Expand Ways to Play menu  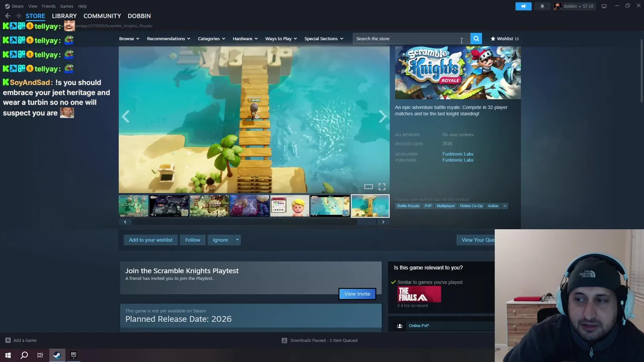[281, 39]
